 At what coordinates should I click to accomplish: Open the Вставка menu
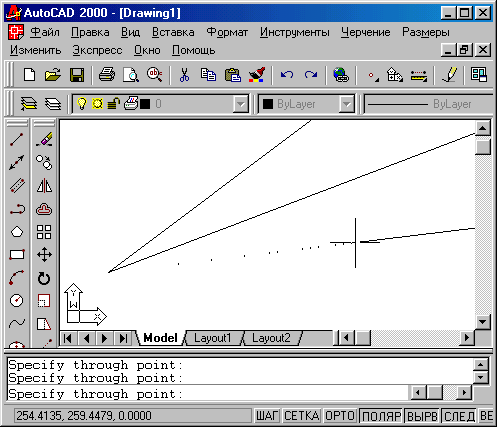[x=173, y=32]
